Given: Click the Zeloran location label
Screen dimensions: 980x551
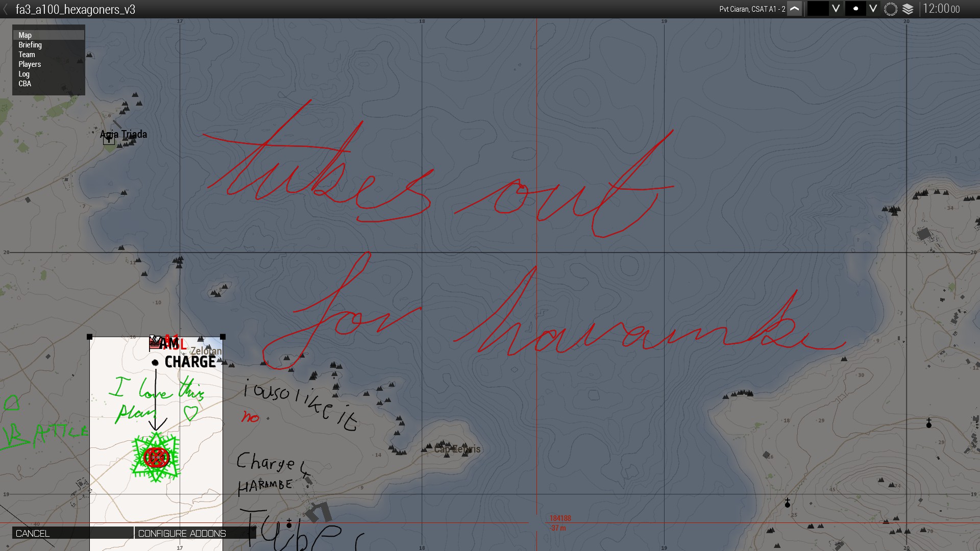Looking at the screenshot, I should (206, 351).
